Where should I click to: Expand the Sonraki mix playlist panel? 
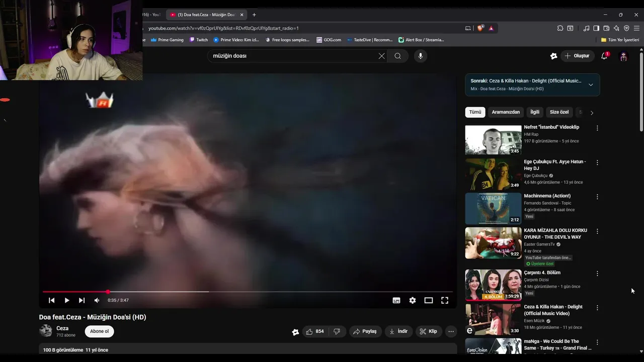coord(591,84)
